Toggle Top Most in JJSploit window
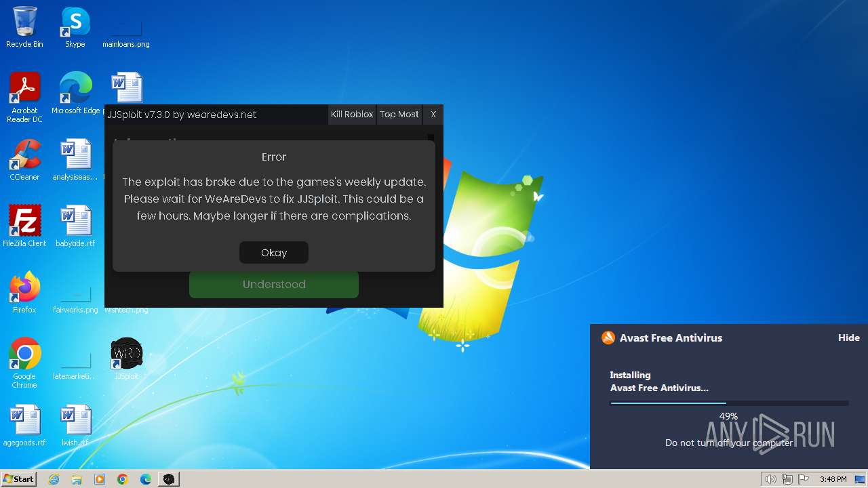The image size is (868, 488). [399, 115]
